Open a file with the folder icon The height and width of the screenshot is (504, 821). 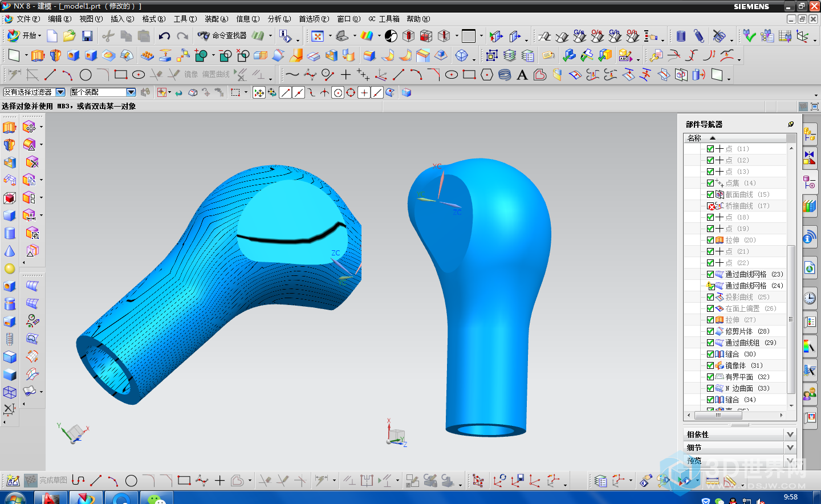tap(70, 36)
